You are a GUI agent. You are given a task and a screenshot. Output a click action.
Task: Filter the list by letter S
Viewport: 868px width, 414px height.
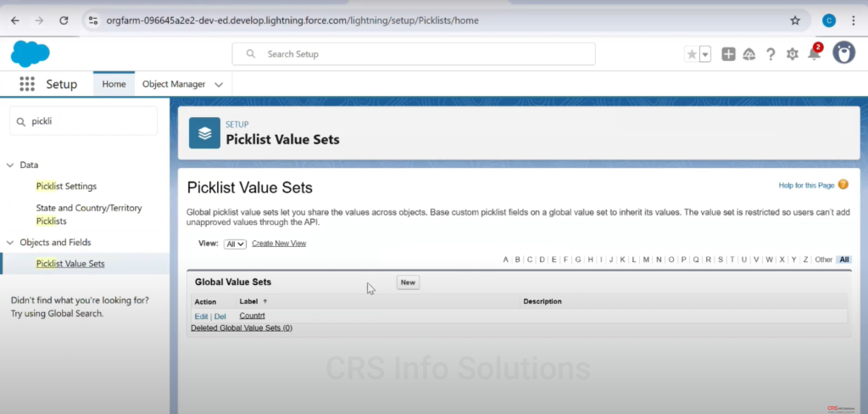click(721, 260)
